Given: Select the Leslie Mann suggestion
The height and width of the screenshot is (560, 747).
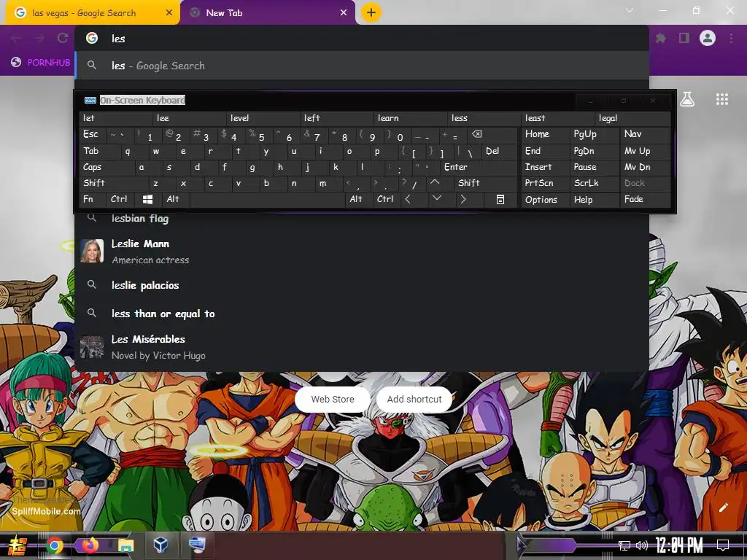Looking at the screenshot, I should [362, 252].
